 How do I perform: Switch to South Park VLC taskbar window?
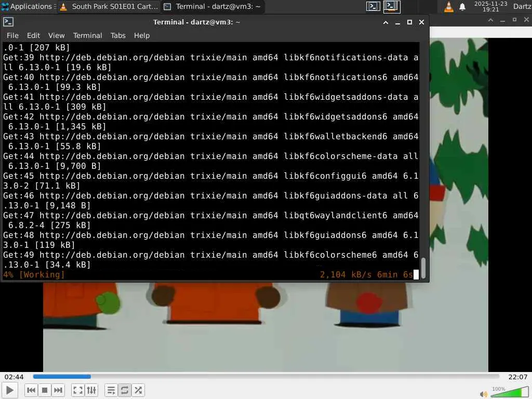pyautogui.click(x=109, y=6)
